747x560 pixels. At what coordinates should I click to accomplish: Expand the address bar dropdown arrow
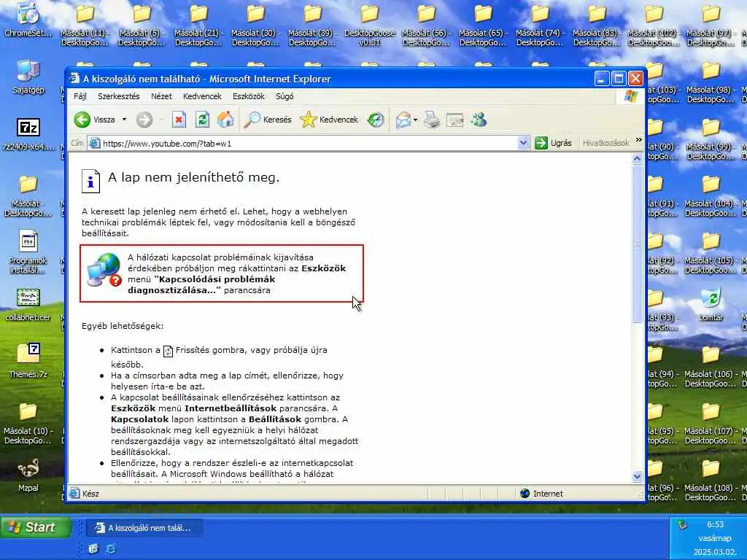click(523, 143)
